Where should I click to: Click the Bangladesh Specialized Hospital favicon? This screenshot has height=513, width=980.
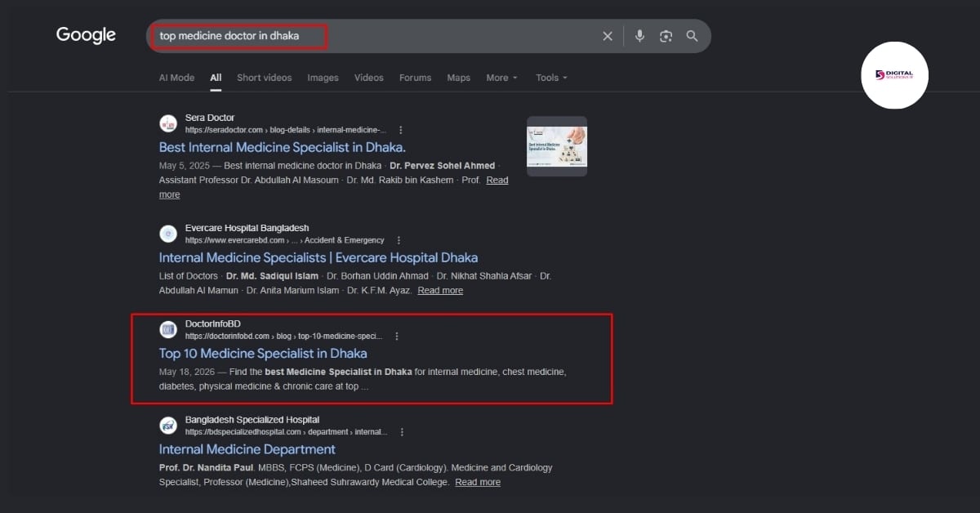(x=168, y=426)
